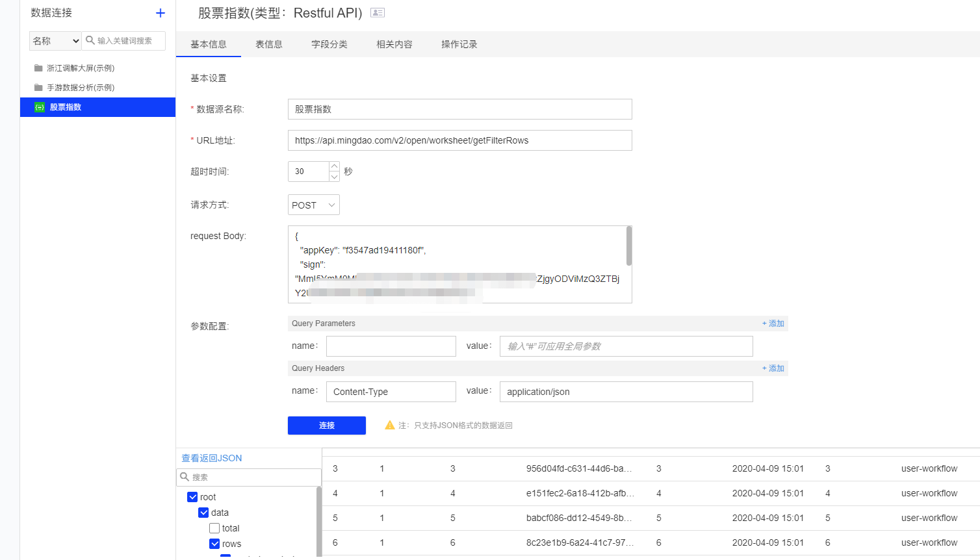This screenshot has width=980, height=560.
Task: Increase timeout using the up arrow
Action: tap(334, 166)
